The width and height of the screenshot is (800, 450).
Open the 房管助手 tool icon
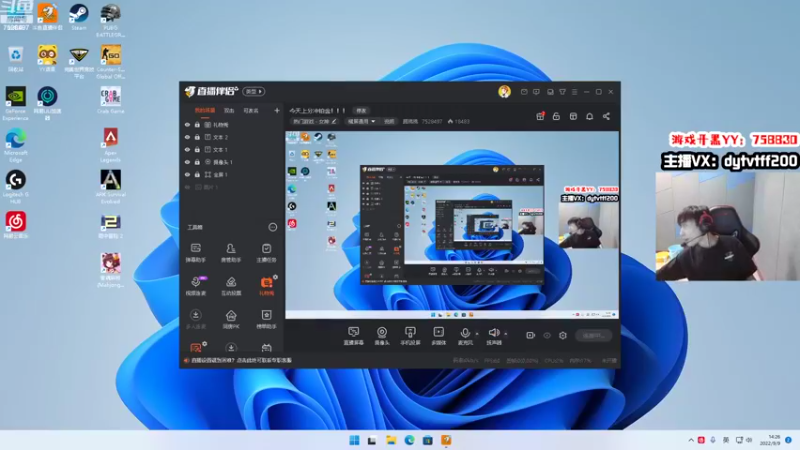coord(231,253)
